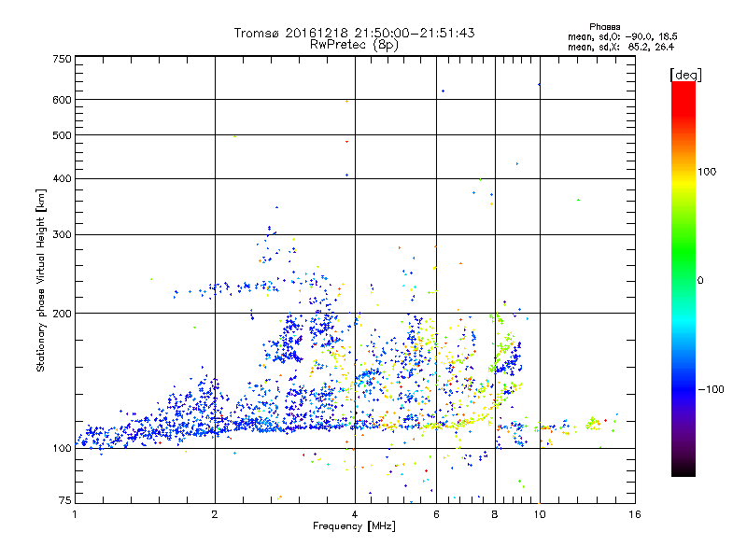Click the x-axis label 'Frequency [MHz]'
The width and height of the screenshot is (747, 560).
(x=354, y=526)
